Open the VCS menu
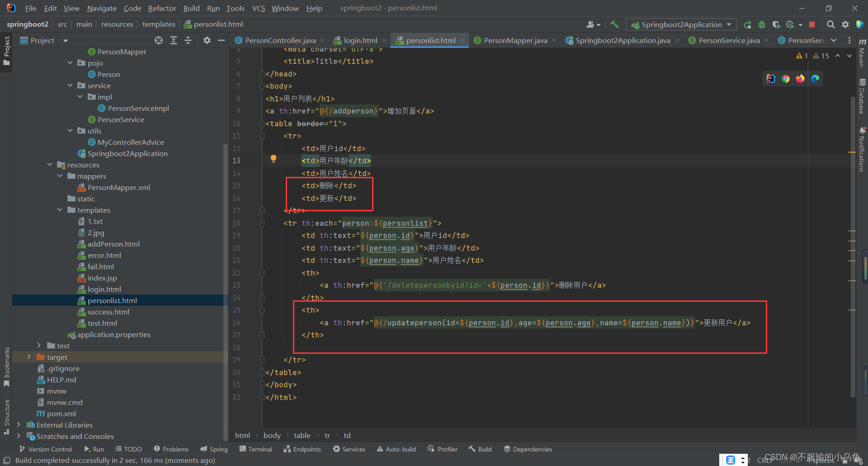Screen dimensions: 868x466 point(258,8)
